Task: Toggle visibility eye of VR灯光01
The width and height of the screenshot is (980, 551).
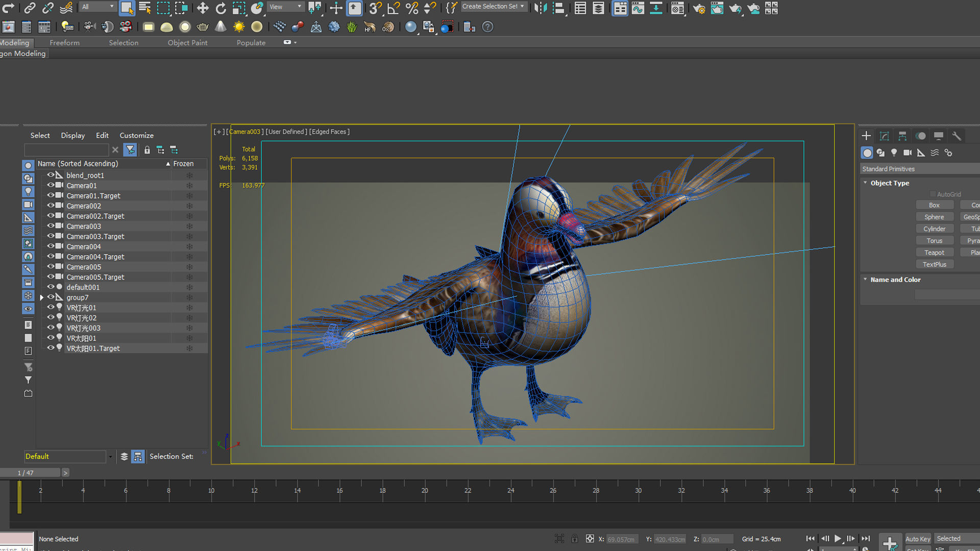Action: pyautogui.click(x=51, y=308)
